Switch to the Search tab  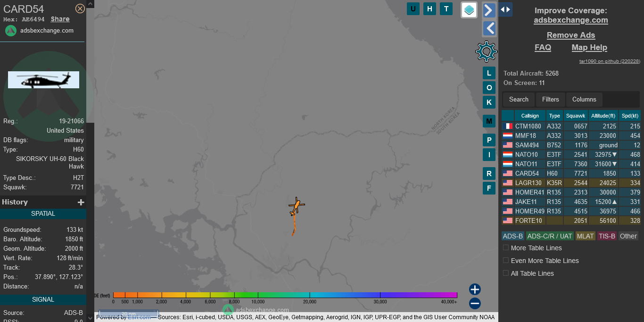pyautogui.click(x=519, y=100)
